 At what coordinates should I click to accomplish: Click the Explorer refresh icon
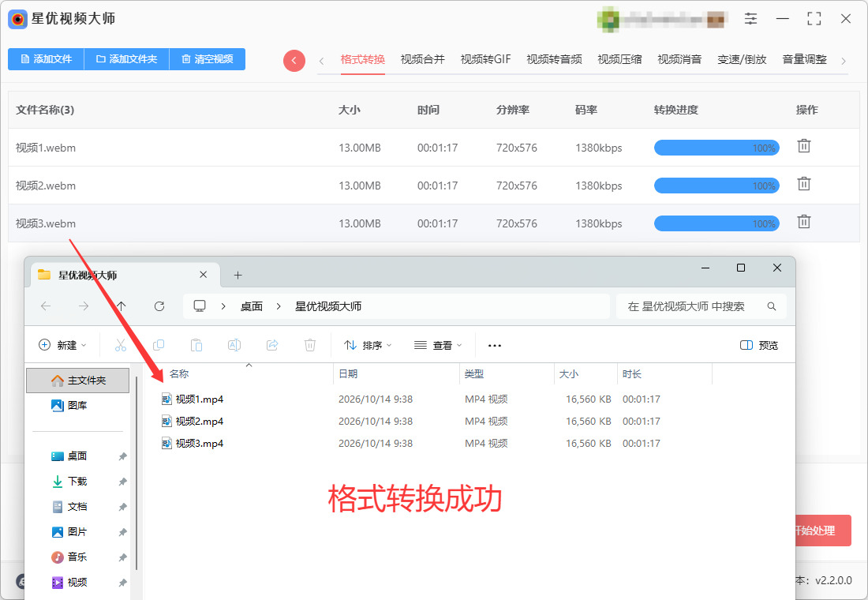pyautogui.click(x=159, y=306)
